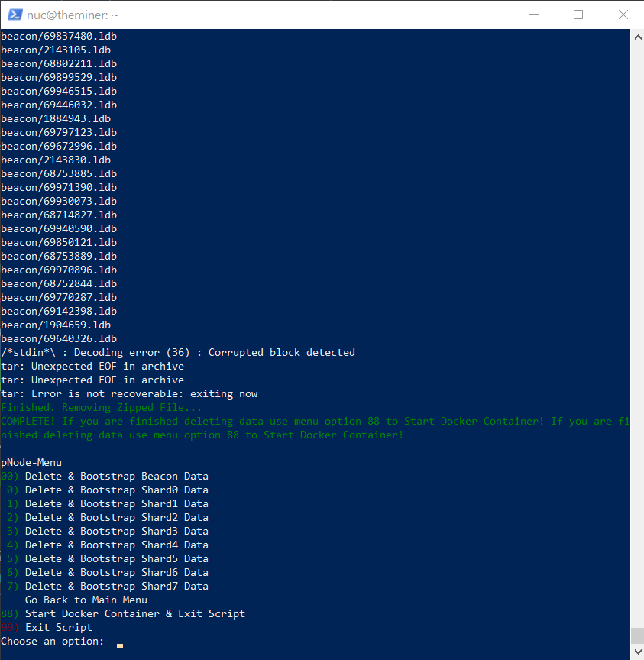Click the vertical scrollbar thumb
Image resolution: width=644 pixels, height=660 pixels.
click(x=638, y=636)
